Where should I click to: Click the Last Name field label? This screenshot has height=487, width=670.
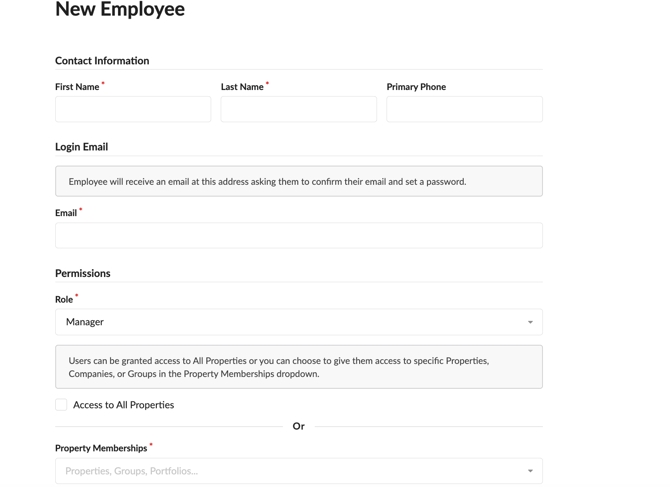(x=242, y=87)
